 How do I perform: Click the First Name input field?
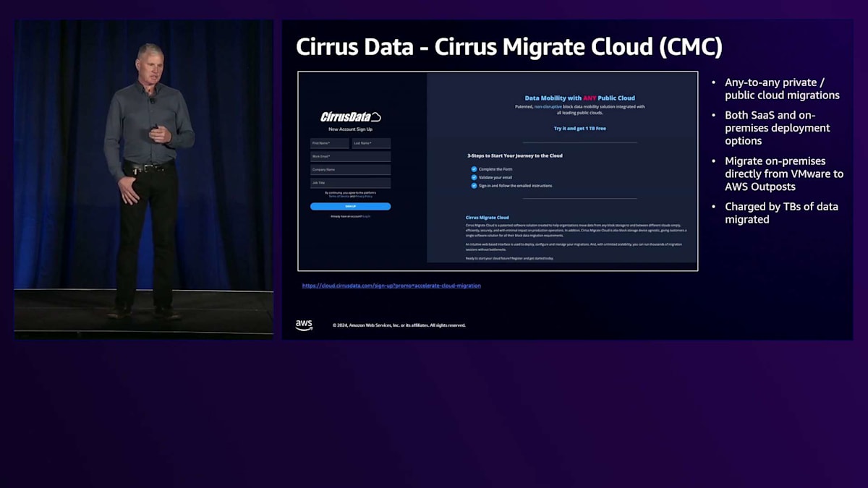pyautogui.click(x=330, y=144)
